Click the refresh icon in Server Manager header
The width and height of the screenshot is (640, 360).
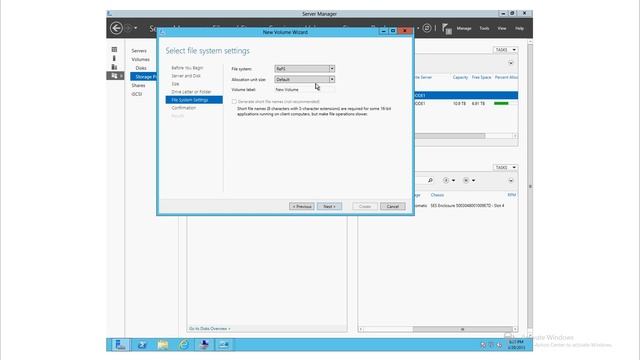427,28
